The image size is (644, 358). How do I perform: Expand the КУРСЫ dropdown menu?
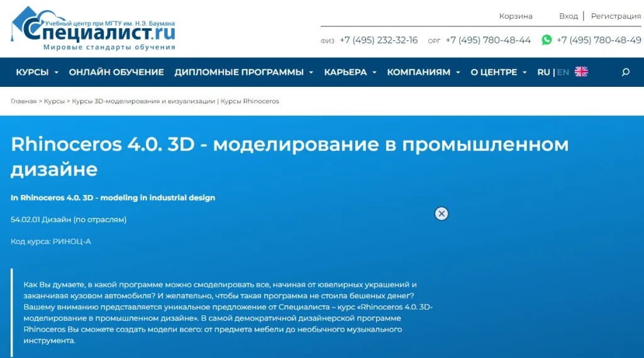37,72
